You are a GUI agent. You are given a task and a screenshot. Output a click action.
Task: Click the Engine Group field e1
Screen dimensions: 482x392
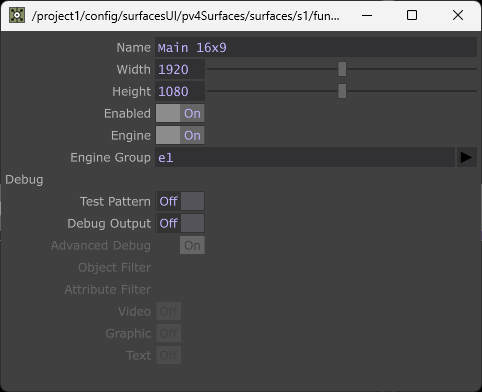(x=305, y=157)
